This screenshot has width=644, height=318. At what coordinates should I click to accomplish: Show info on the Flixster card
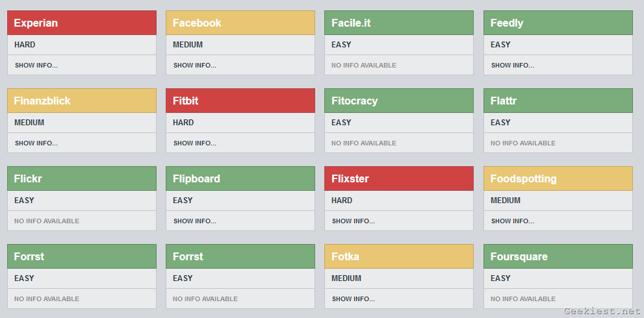coord(354,221)
